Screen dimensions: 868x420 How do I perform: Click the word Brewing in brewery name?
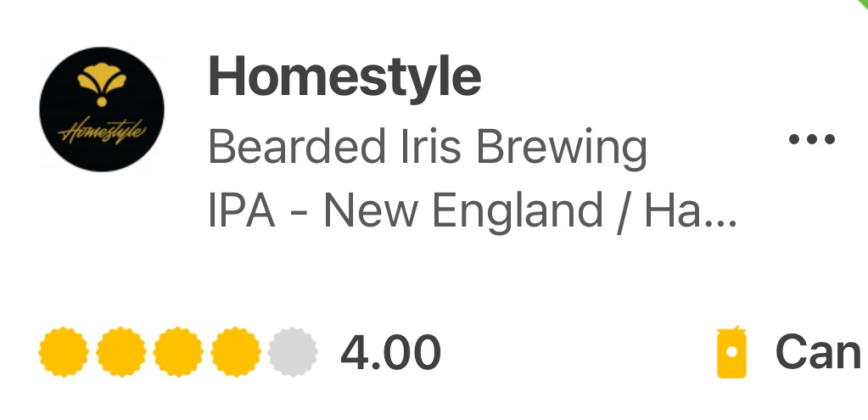click(x=561, y=148)
